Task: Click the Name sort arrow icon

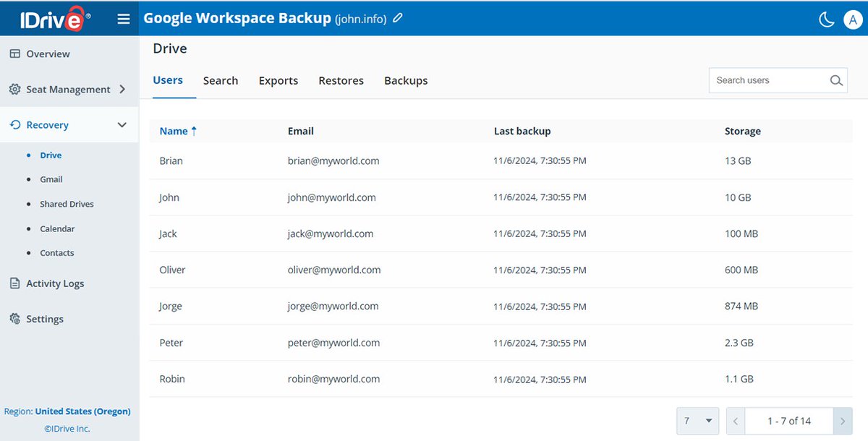Action: click(x=194, y=131)
